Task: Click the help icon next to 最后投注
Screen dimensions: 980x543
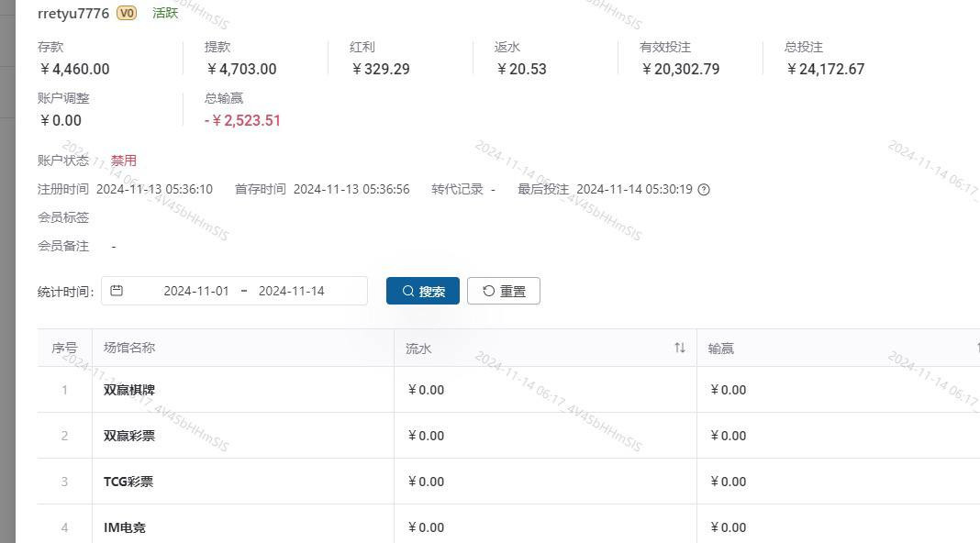Action: 704,189
